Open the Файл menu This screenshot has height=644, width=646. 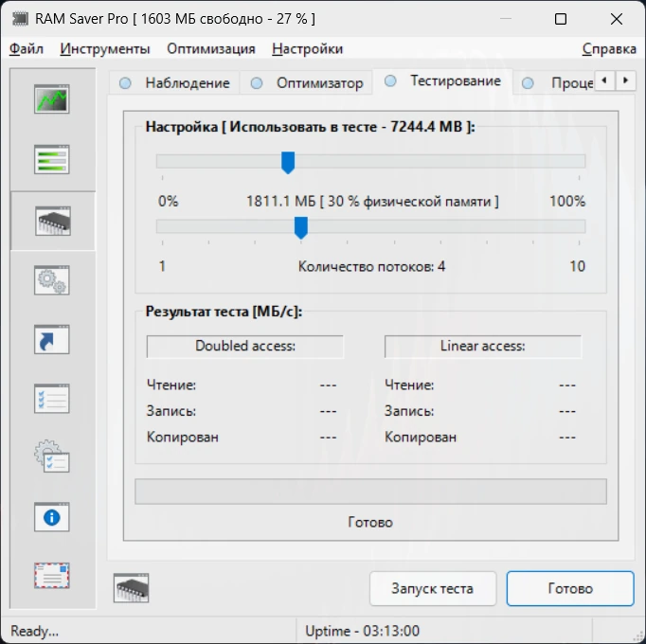coord(26,48)
